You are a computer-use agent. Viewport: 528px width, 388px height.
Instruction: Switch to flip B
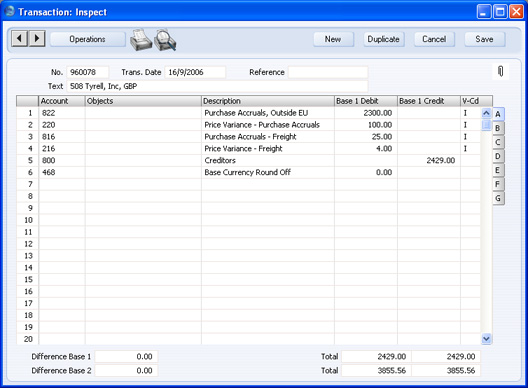[498, 128]
